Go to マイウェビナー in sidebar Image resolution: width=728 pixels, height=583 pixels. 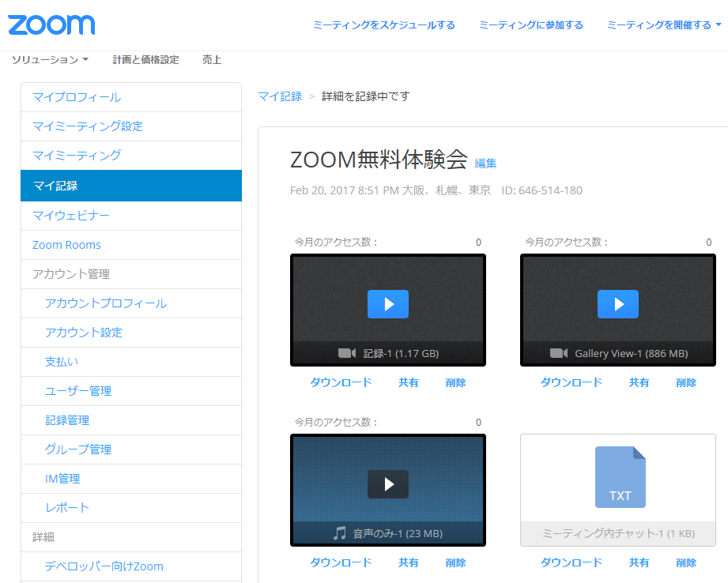click(71, 216)
